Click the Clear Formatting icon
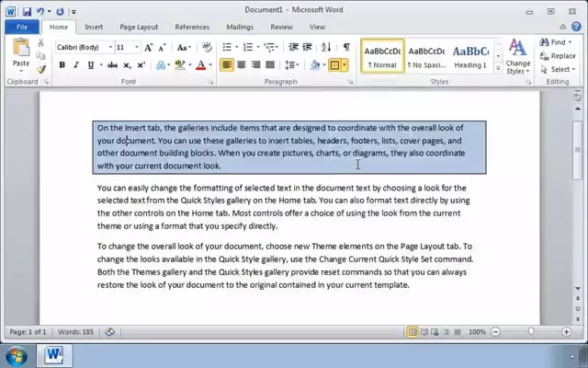 (207, 47)
